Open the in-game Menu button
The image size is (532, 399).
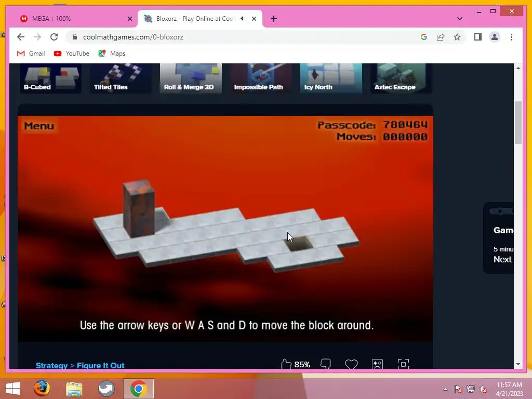coord(39,126)
